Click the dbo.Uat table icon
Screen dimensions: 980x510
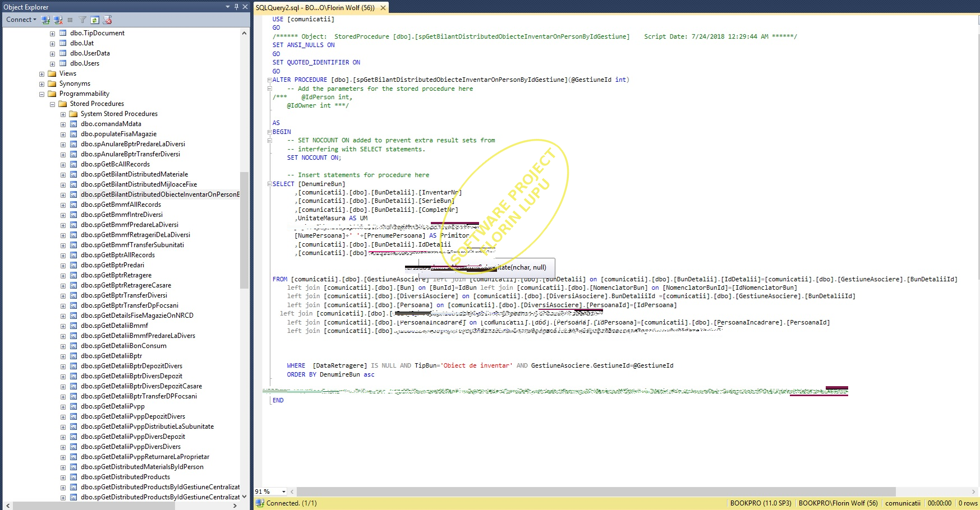point(63,43)
